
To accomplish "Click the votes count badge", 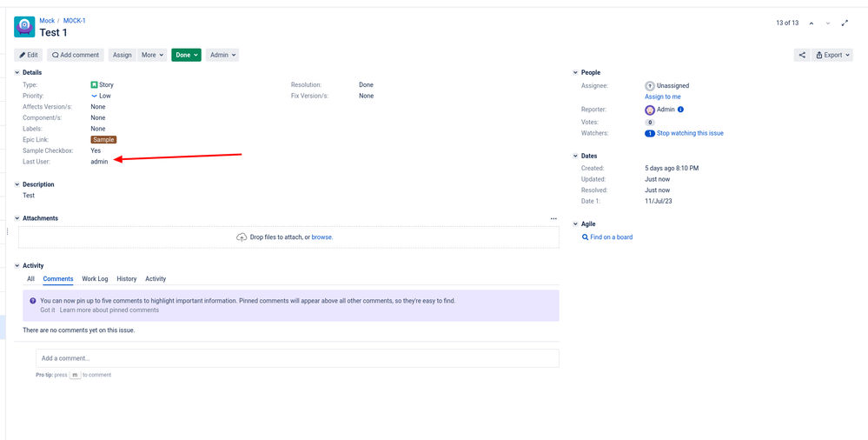I will coord(650,123).
